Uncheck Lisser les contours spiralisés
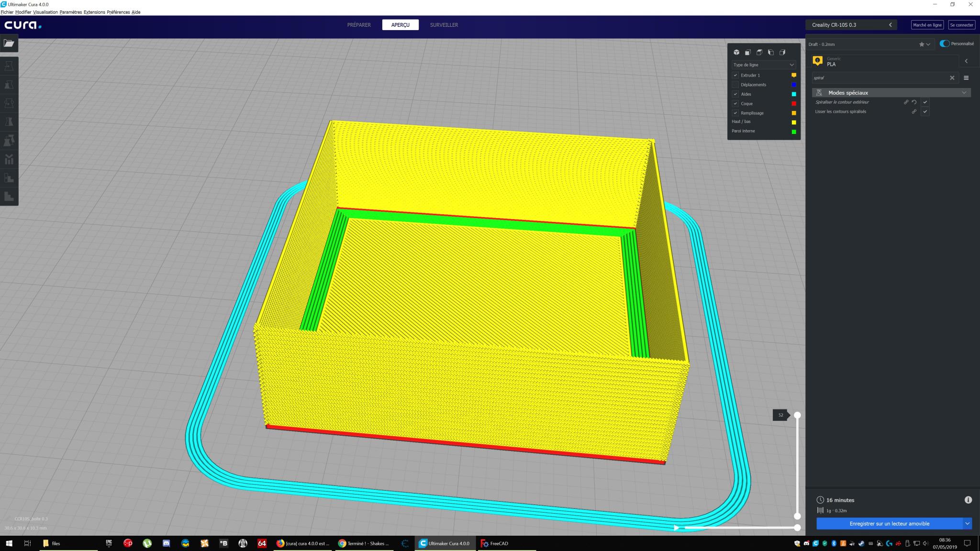The width and height of the screenshot is (980, 551). (925, 112)
